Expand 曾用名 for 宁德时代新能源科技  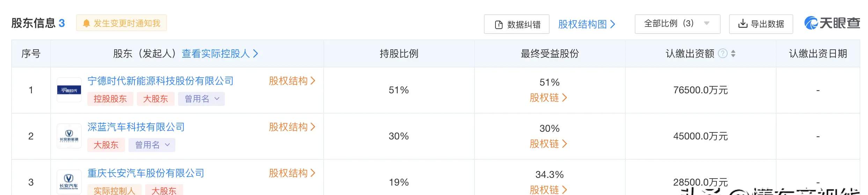[201, 99]
